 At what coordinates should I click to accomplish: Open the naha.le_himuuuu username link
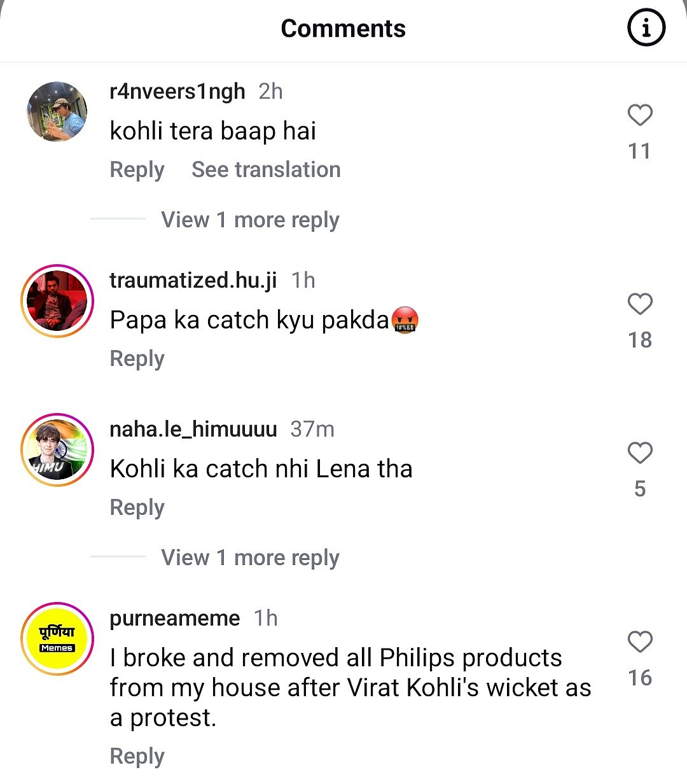pyautogui.click(x=193, y=430)
